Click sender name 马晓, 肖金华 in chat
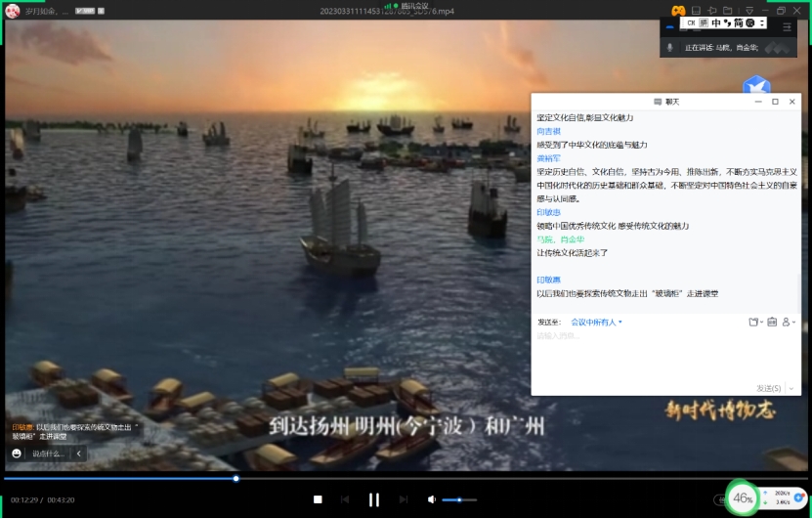Viewport: 812px width, 519px height. pos(560,239)
